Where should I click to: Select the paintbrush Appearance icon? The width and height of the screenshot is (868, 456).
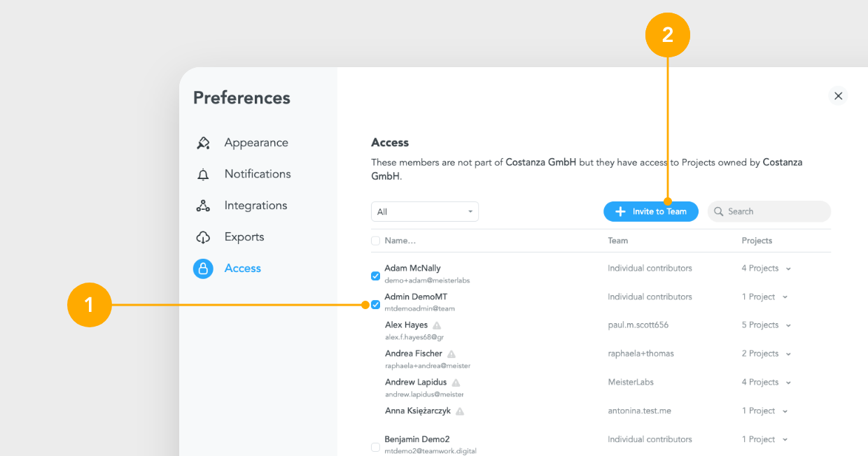point(203,143)
